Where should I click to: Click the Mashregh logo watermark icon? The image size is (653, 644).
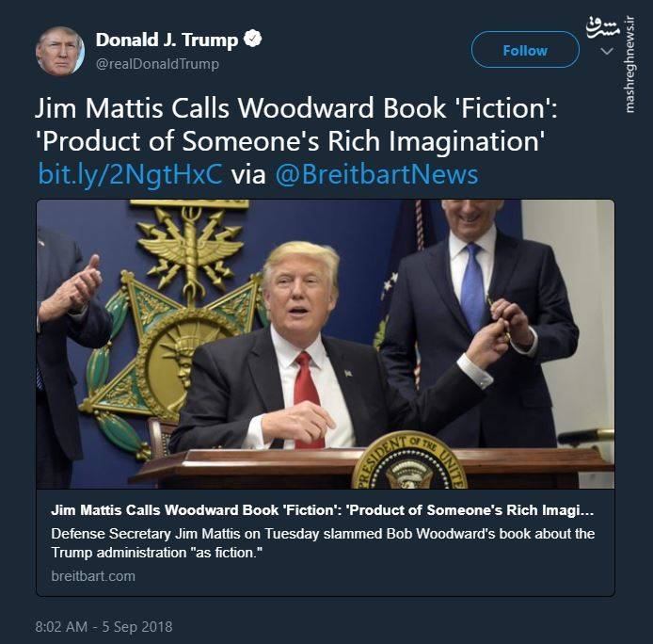pyautogui.click(x=602, y=28)
